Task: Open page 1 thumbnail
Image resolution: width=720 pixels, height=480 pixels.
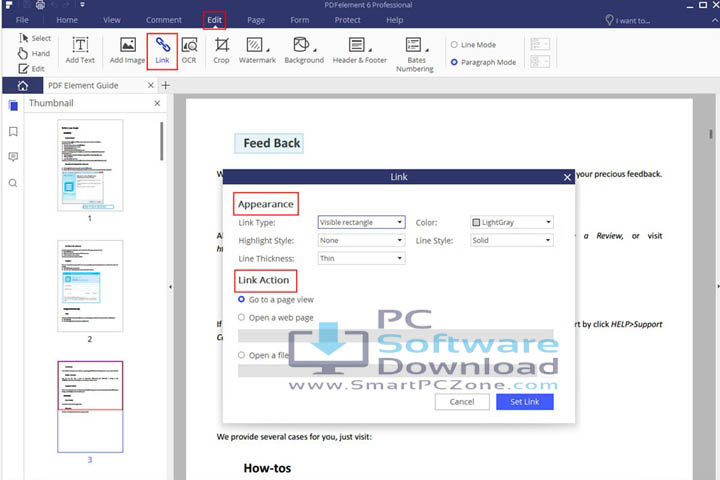Action: pyautogui.click(x=90, y=165)
